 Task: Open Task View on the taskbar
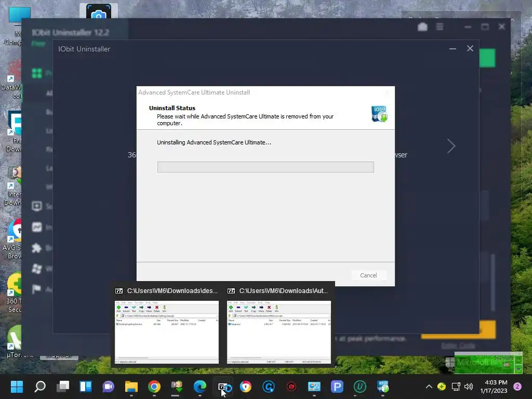(63, 387)
